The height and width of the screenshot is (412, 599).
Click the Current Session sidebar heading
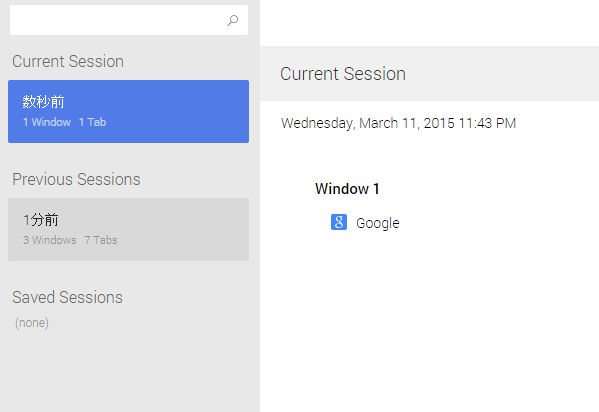tap(68, 62)
